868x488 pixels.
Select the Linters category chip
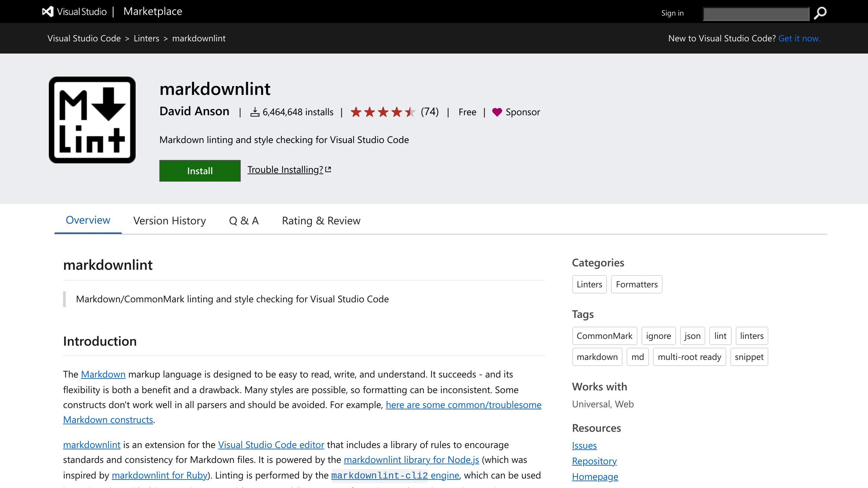(589, 284)
